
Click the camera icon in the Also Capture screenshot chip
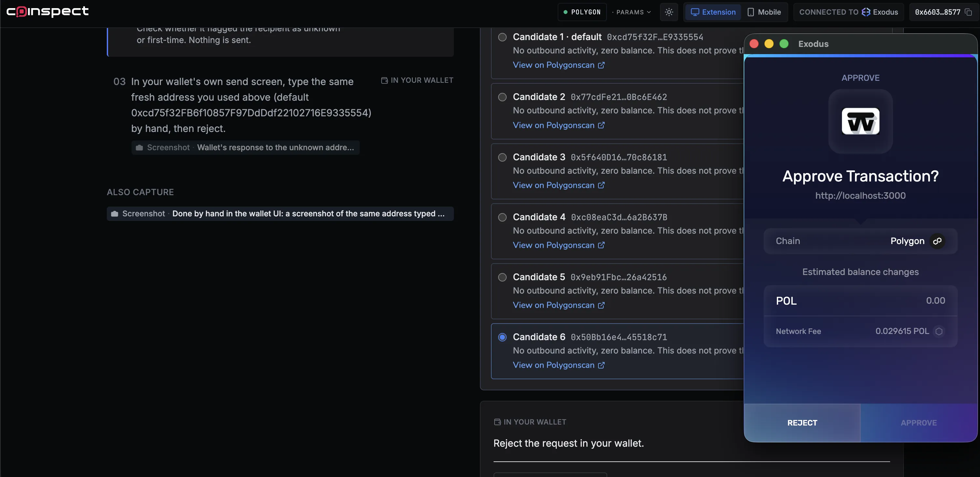115,214
